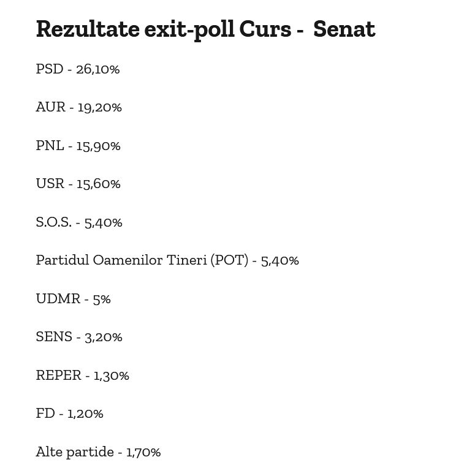The image size is (464, 476).
Task: Select the UDMR - 5% entry
Action: 73,299
